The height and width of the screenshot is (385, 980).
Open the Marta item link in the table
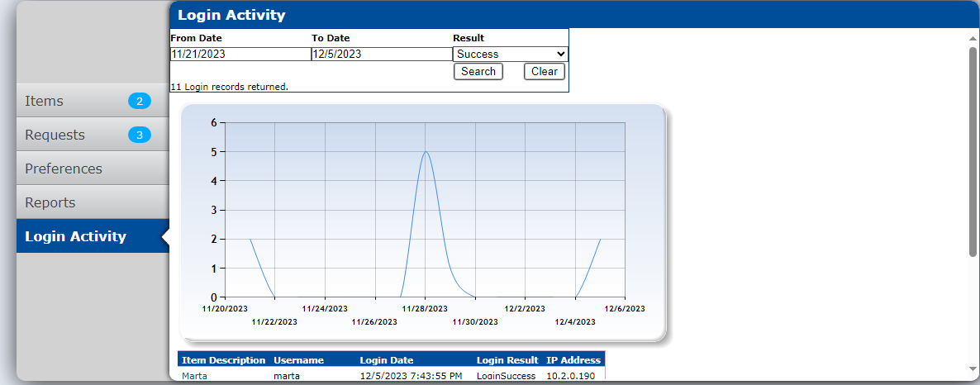195,376
